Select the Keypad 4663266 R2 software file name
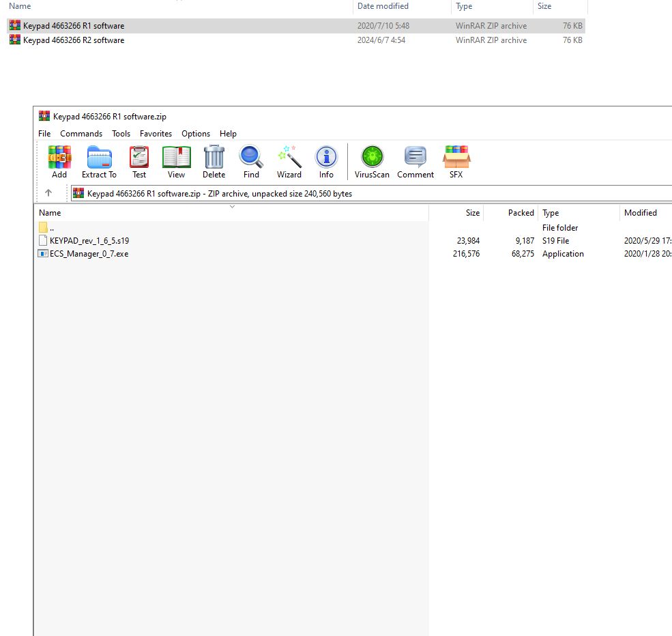This screenshot has width=672, height=636. click(x=74, y=40)
